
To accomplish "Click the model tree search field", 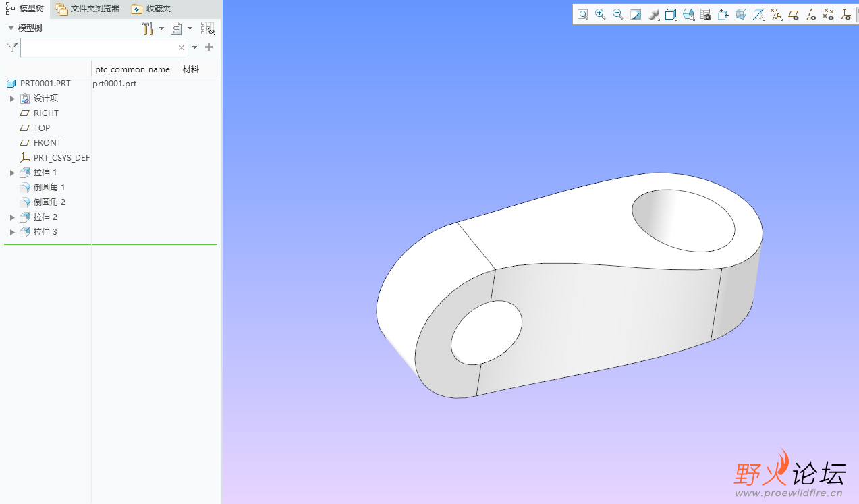I will tap(104, 47).
